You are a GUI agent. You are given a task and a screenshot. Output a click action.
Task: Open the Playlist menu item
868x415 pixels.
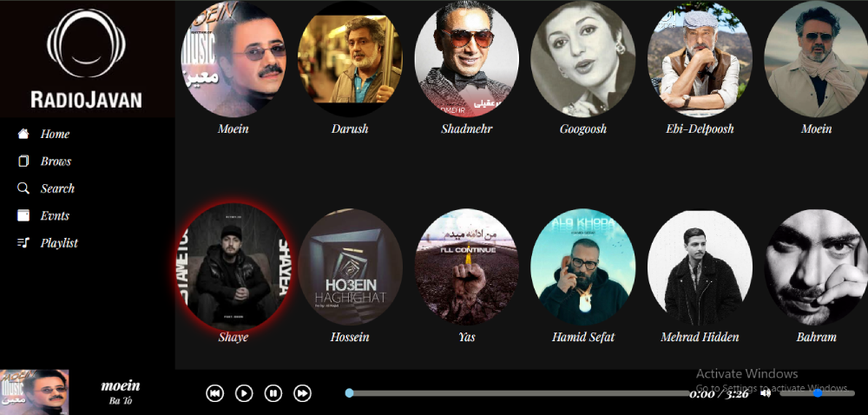(59, 242)
